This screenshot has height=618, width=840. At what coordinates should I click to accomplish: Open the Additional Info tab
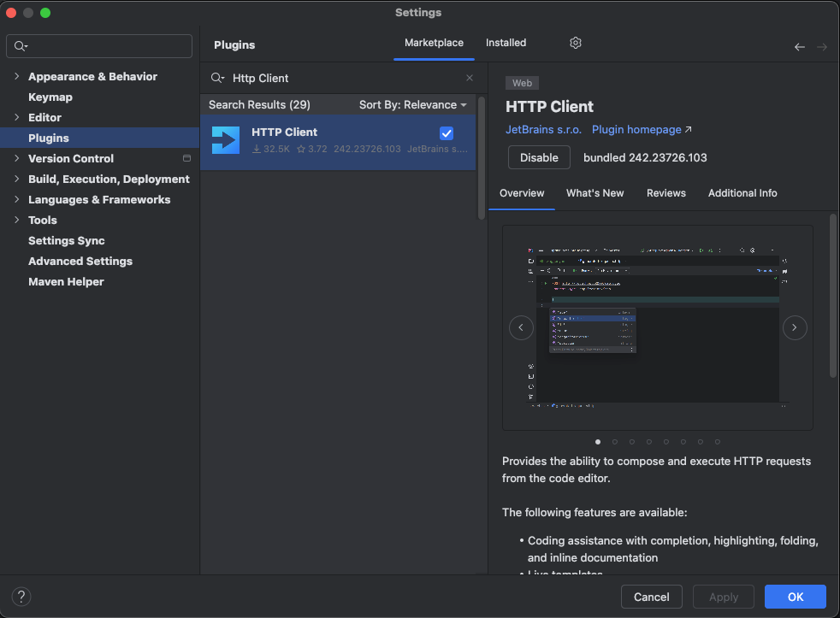[742, 193]
